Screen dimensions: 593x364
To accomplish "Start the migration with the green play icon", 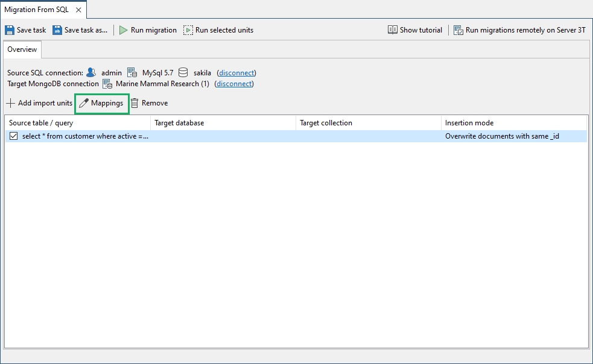I will pos(123,30).
